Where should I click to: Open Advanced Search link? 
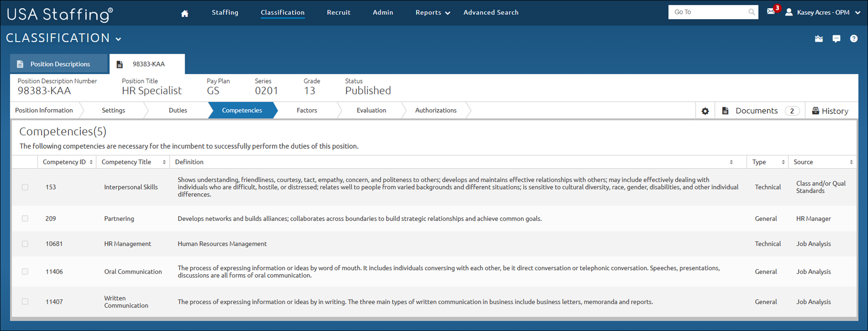[x=491, y=13]
